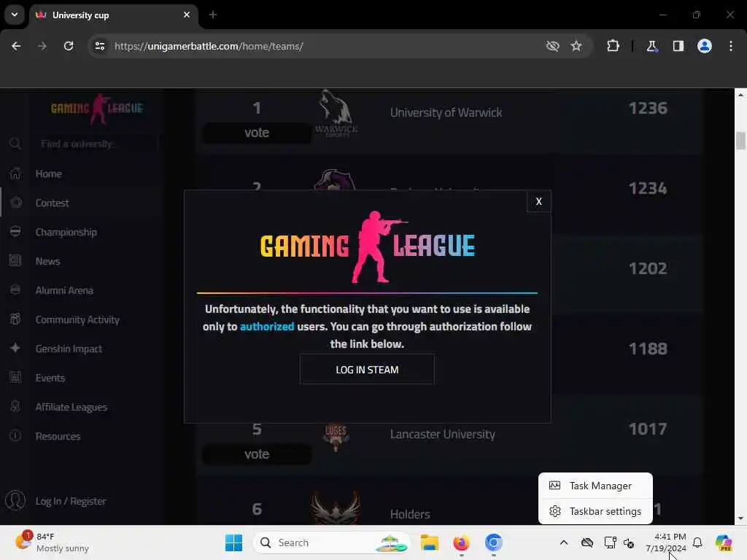The height and width of the screenshot is (560, 747).
Task: Open the Chrome profile avatar
Action: point(705,46)
